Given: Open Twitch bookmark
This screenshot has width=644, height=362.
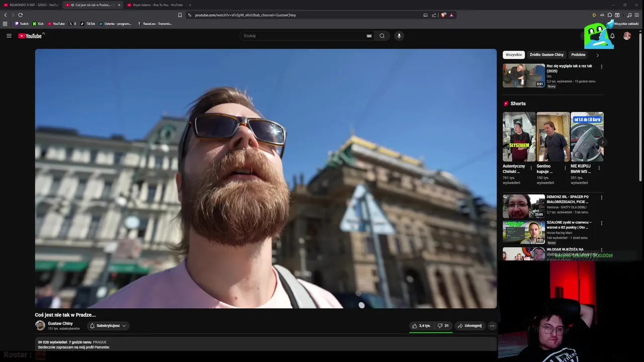Looking at the screenshot, I should pyautogui.click(x=22, y=24).
